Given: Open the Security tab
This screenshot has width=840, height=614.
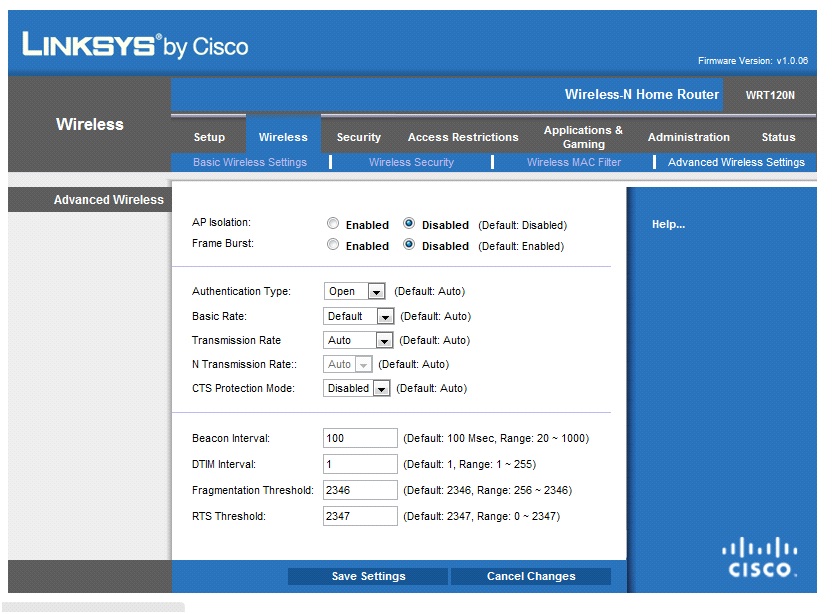Looking at the screenshot, I should coord(358,137).
